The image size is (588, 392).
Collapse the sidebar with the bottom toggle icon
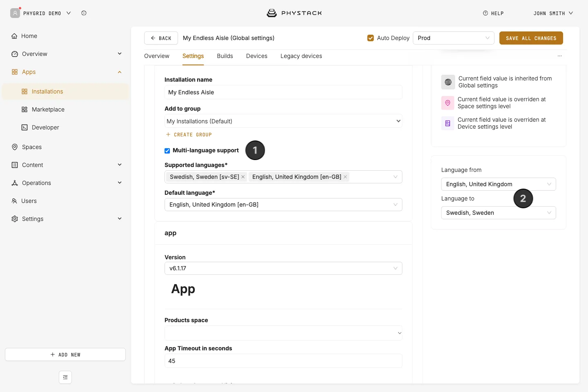(65, 377)
